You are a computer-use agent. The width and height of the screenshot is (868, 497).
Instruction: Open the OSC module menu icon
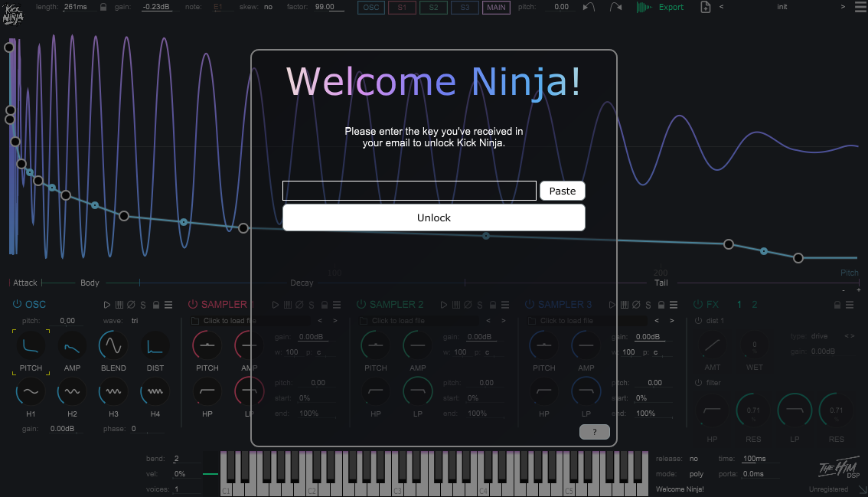pos(168,305)
